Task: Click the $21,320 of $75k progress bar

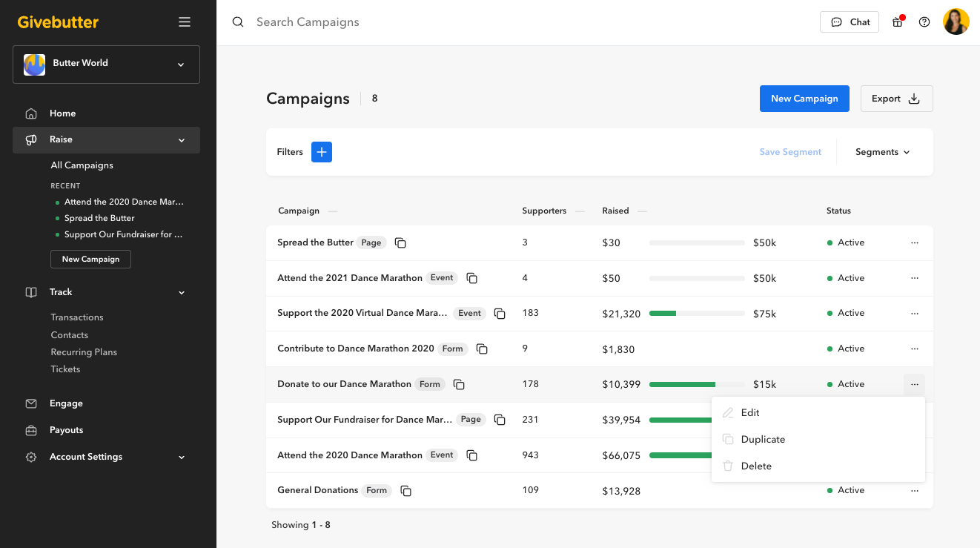Action: [697, 314]
